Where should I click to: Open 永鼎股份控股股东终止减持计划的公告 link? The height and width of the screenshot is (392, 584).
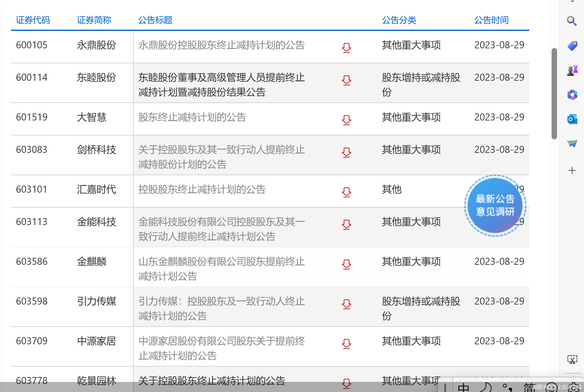221,45
